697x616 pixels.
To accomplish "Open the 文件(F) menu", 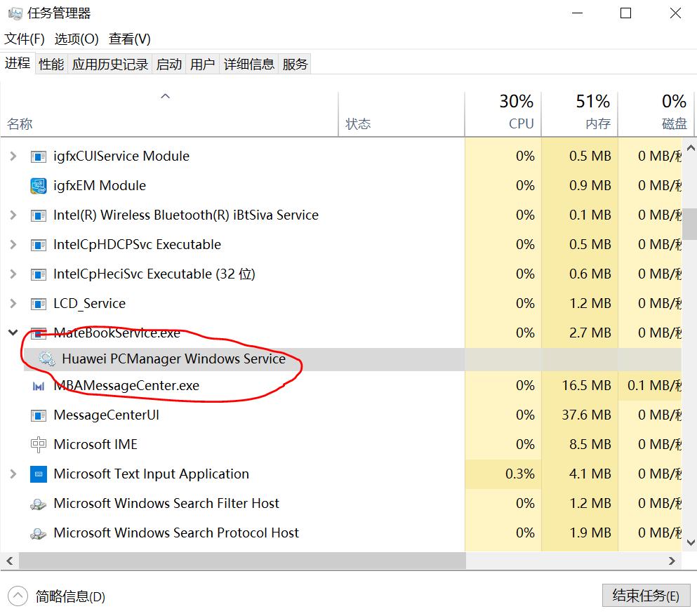I will coord(25,39).
